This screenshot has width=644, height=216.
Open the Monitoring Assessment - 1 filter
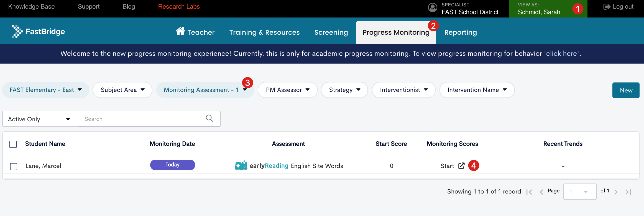pos(205,90)
